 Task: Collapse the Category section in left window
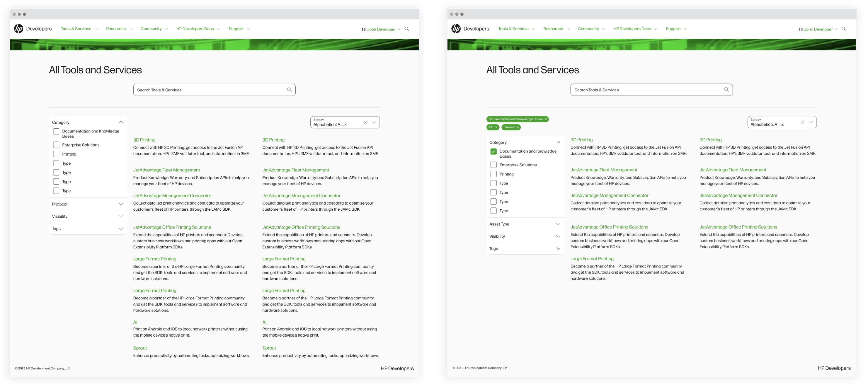(121, 122)
